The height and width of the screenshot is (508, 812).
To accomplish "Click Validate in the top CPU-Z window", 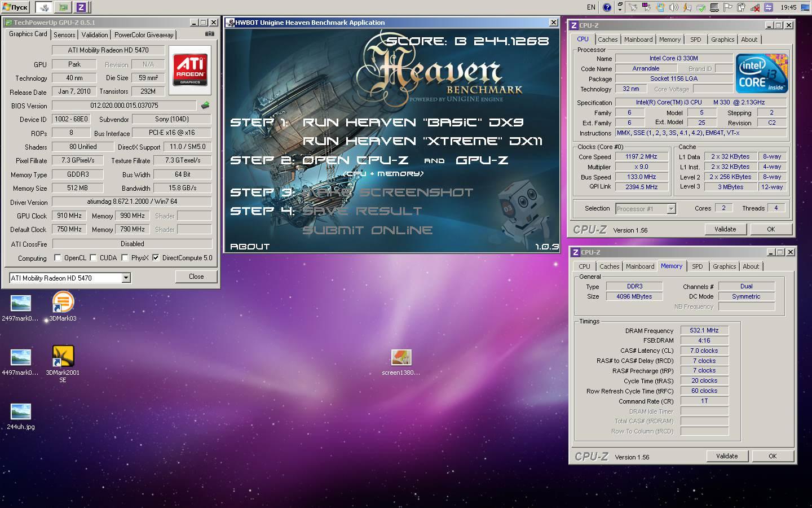I will (x=725, y=229).
